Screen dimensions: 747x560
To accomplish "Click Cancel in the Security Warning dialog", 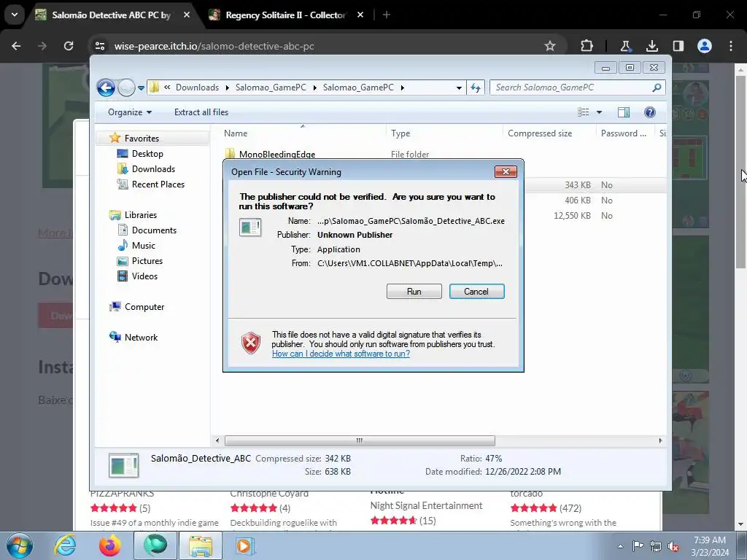I will (476, 292).
